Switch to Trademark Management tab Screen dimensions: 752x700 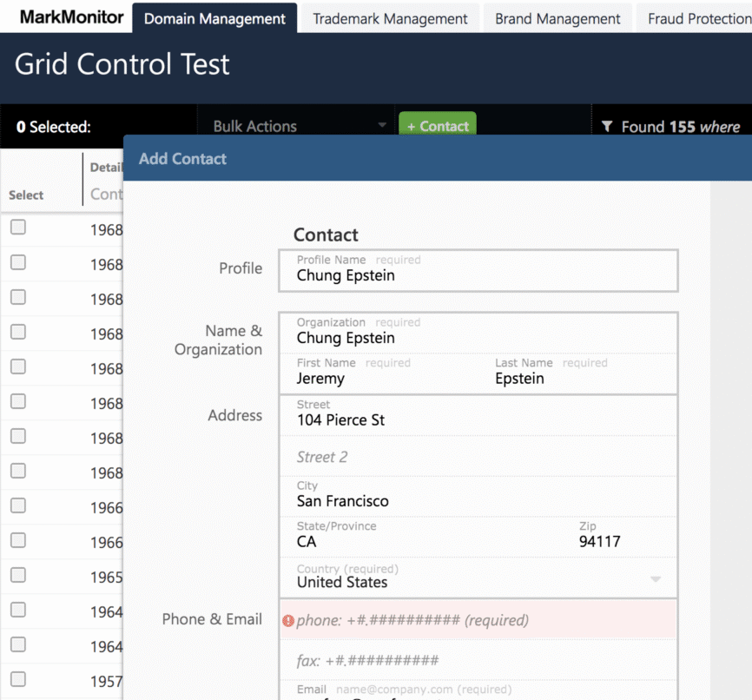coord(390,18)
